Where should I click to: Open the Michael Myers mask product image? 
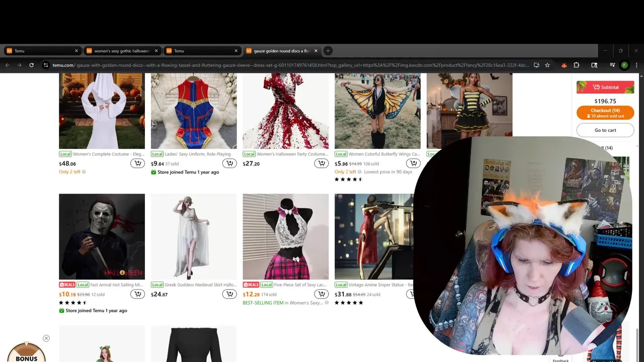[x=102, y=236]
